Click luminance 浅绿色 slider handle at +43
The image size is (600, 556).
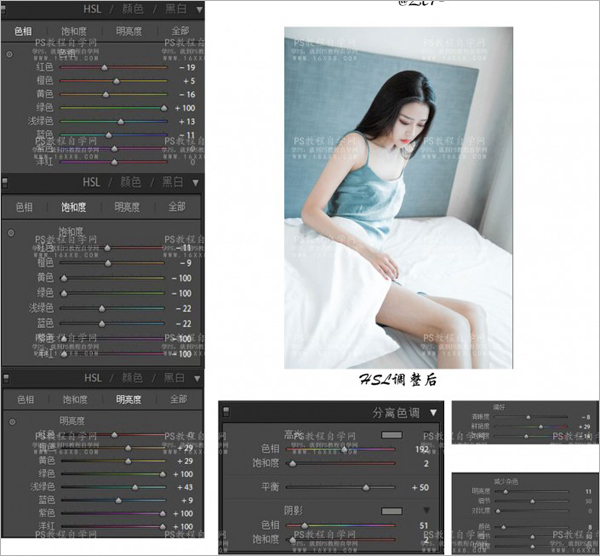[x=135, y=488]
